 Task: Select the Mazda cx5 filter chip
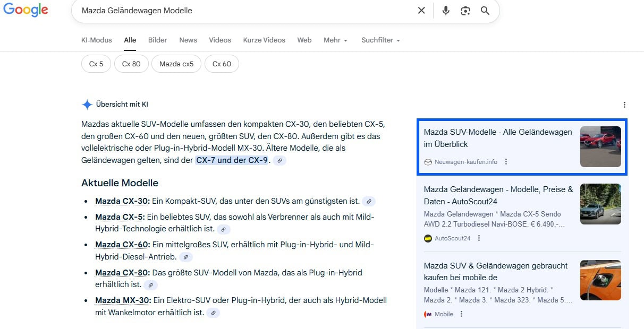point(176,63)
